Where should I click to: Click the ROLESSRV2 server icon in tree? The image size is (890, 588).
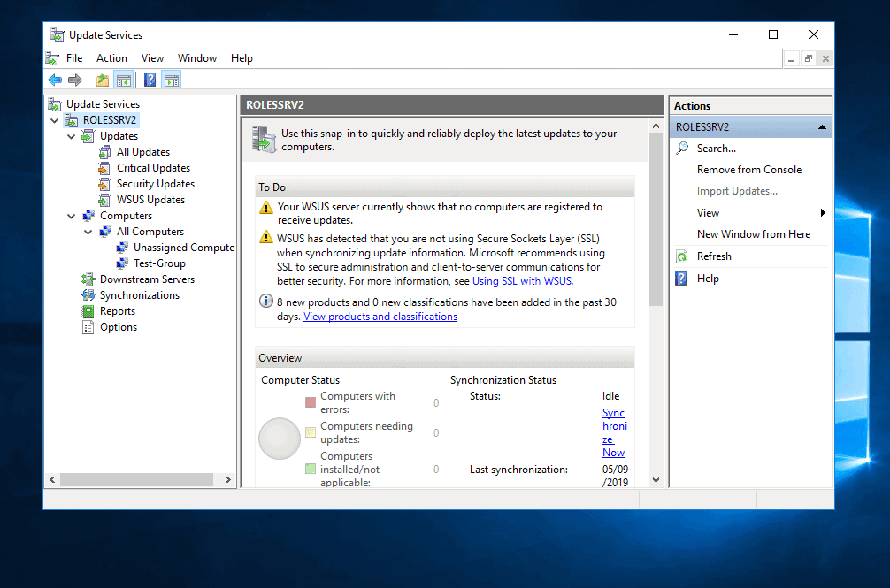[72, 120]
